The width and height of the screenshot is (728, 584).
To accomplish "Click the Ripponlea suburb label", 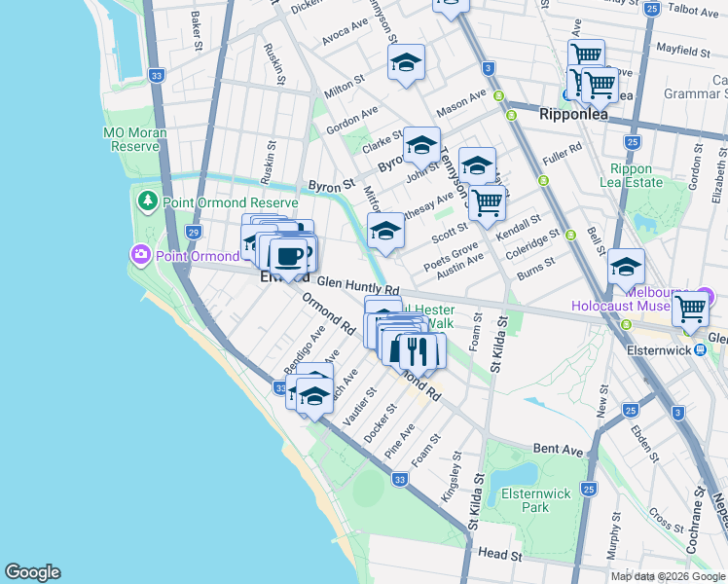I will tap(573, 114).
